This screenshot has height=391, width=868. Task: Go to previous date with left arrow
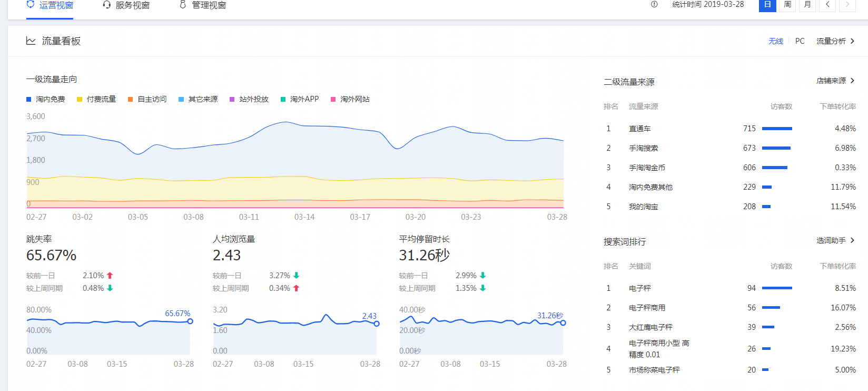pyautogui.click(x=827, y=5)
